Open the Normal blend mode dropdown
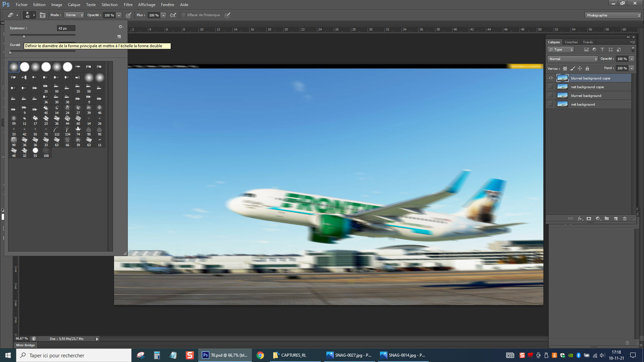Viewport: 644px width, 362px height. click(x=573, y=59)
